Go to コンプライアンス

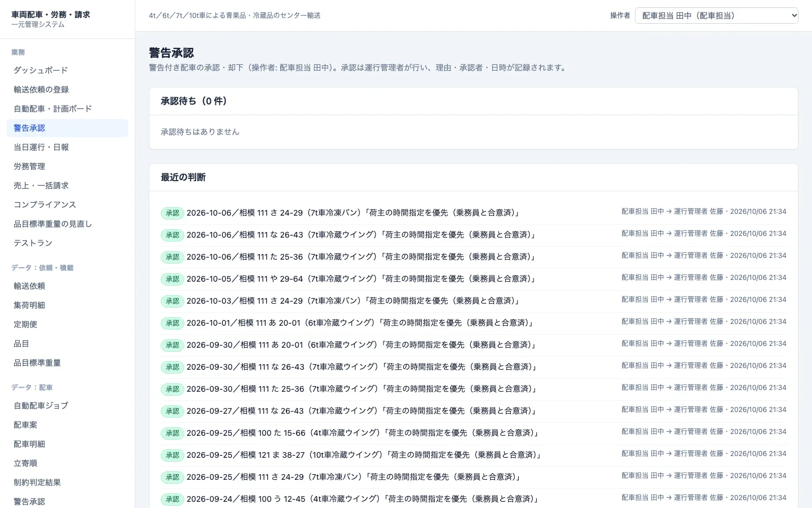tap(67, 205)
